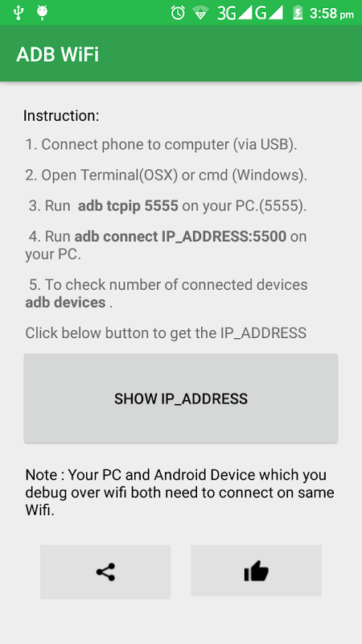Tap step 2 Open Terminal instruction
This screenshot has width=362, height=644.
(167, 175)
